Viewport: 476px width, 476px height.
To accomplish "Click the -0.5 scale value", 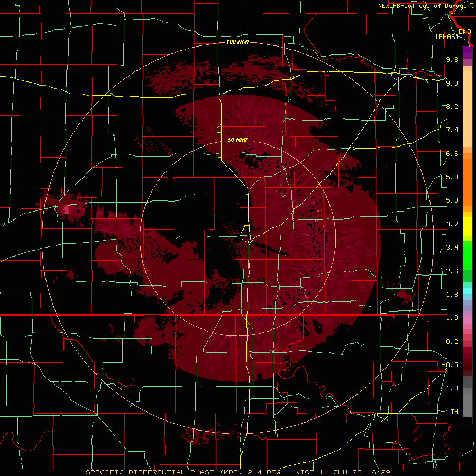I will pos(450,365).
